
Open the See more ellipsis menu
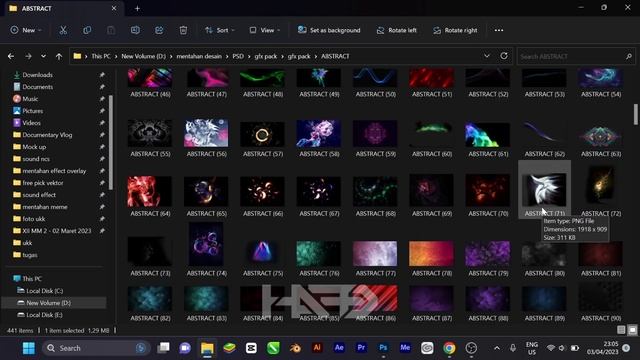pos(499,30)
